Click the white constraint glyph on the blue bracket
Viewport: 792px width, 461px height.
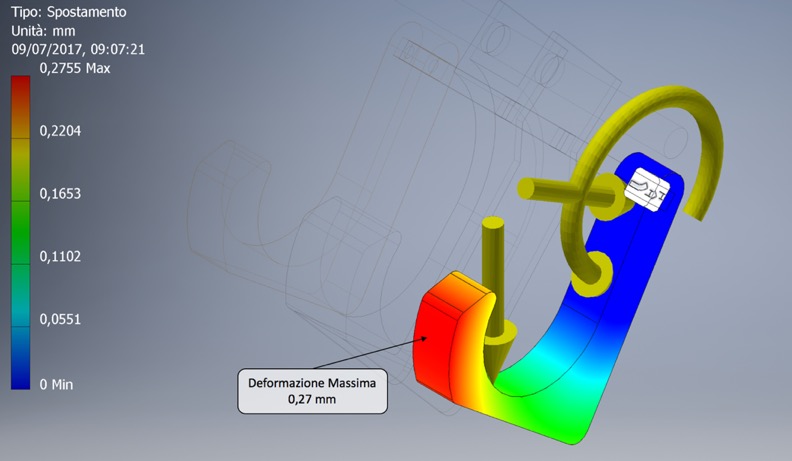647,189
